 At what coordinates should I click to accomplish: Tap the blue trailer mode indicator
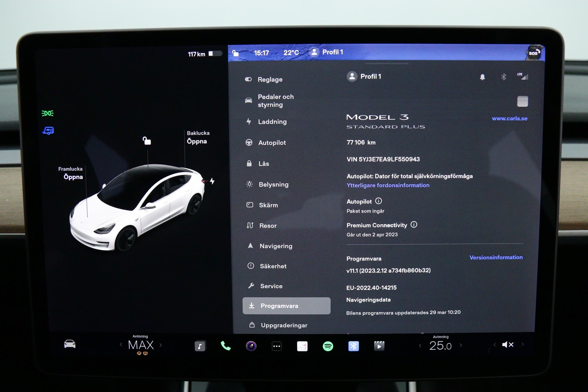tap(48, 131)
